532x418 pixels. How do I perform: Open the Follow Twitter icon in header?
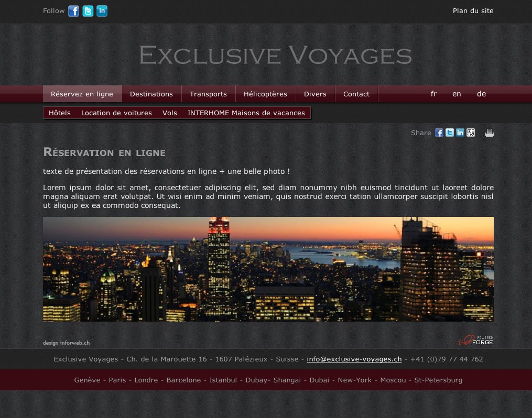(88, 11)
